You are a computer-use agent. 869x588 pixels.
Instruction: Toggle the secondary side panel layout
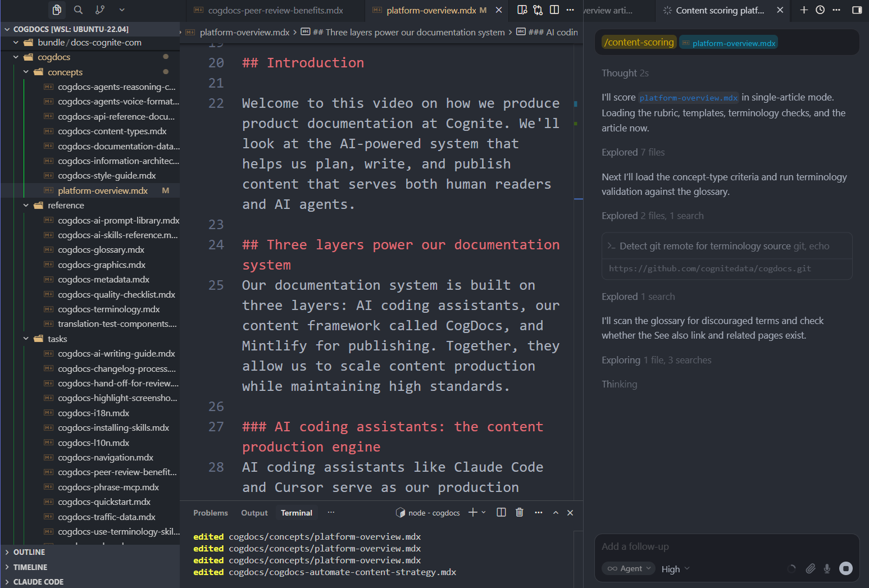pos(857,10)
